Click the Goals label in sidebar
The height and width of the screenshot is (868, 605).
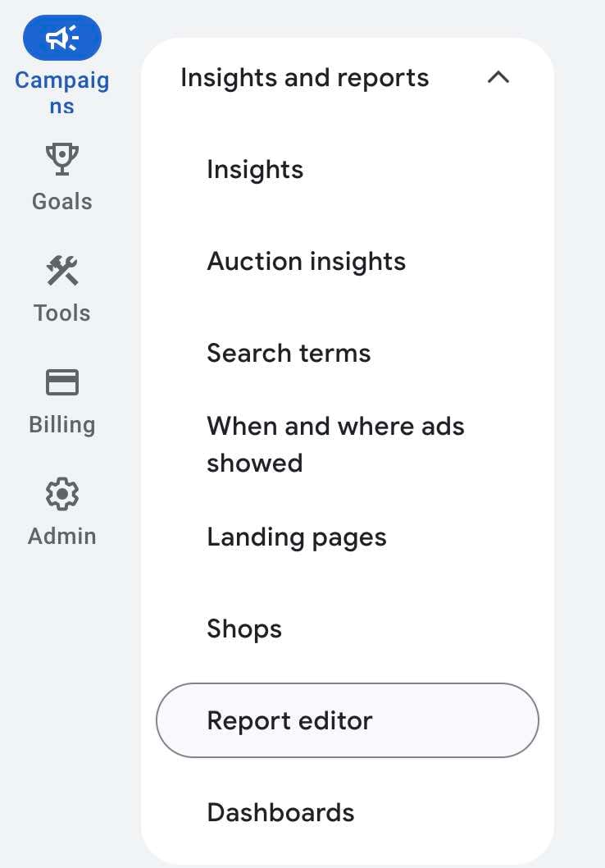[62, 201]
